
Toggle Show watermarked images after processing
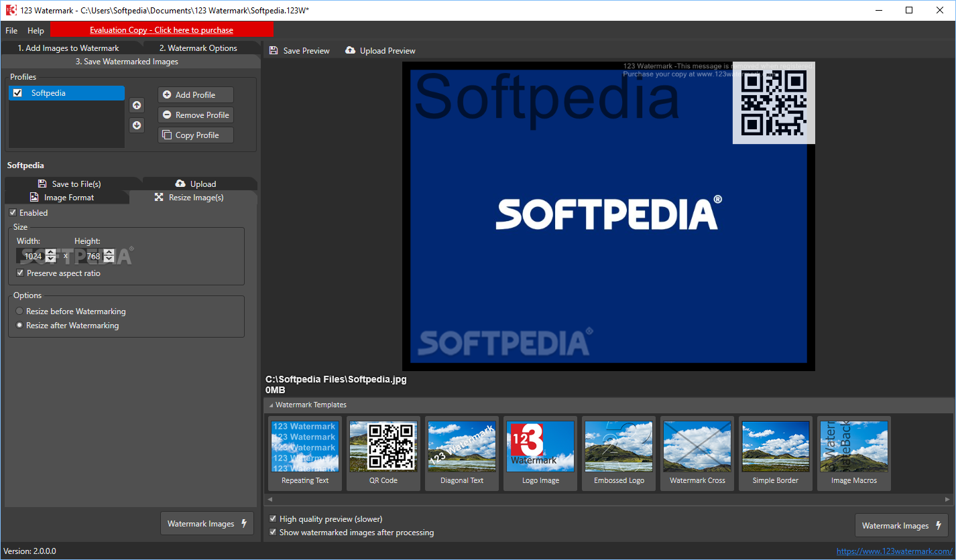(x=273, y=533)
